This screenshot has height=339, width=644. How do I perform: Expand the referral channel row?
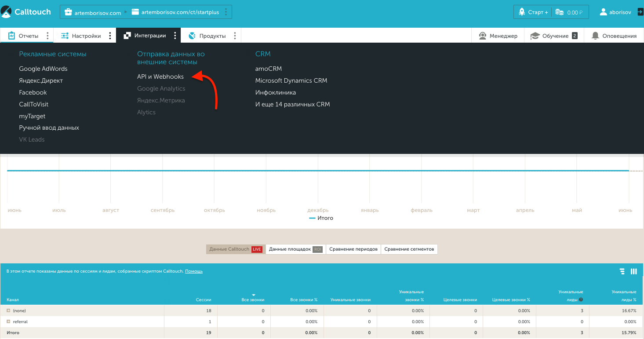point(8,322)
